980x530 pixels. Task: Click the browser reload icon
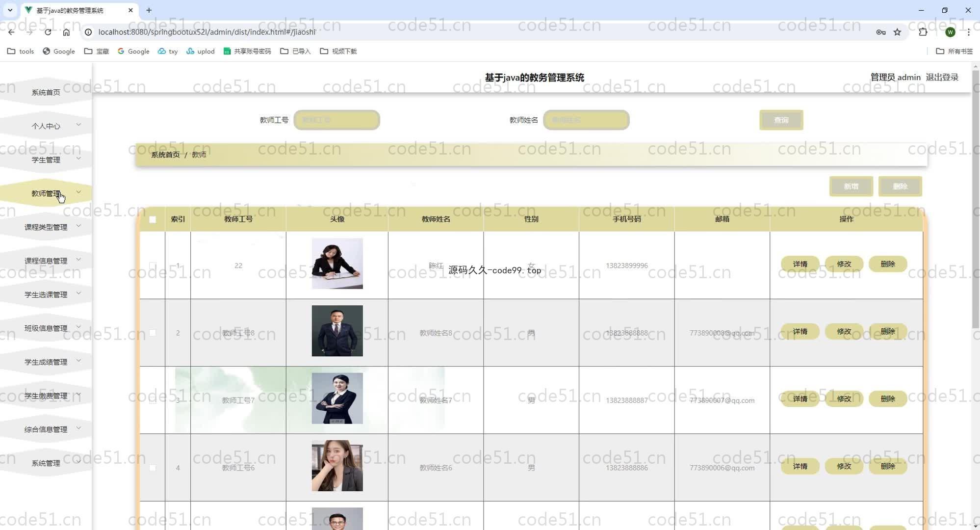tap(48, 32)
